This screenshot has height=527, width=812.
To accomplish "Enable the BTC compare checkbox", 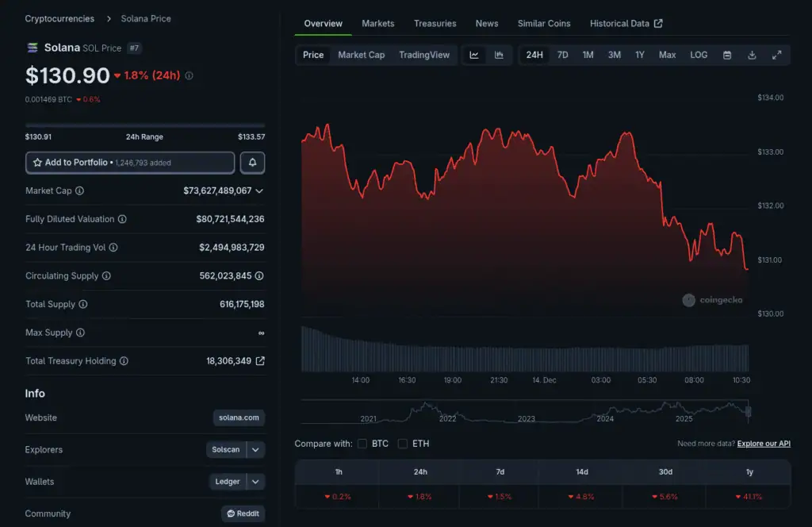I will [x=362, y=444].
